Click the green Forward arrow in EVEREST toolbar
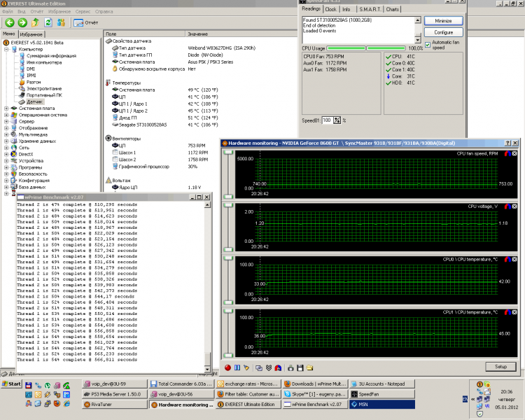 point(22,22)
